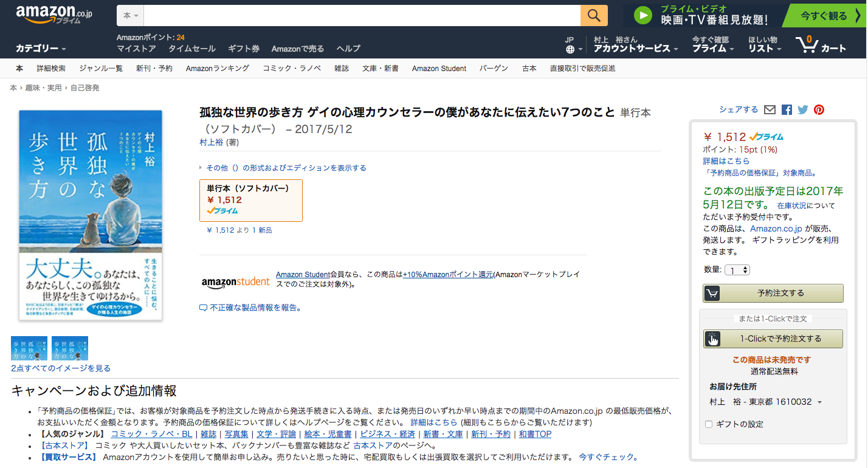Screen dimensions: 868x468
Task: Click the large book cover image
Action: coord(91,215)
